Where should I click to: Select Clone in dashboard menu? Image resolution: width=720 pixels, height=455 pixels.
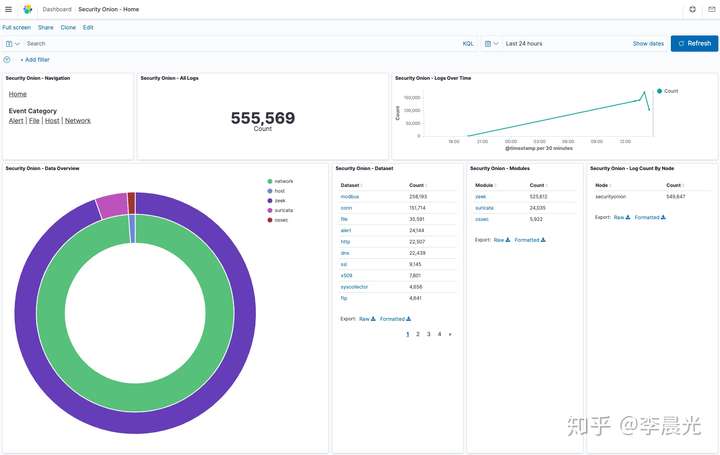click(x=68, y=28)
